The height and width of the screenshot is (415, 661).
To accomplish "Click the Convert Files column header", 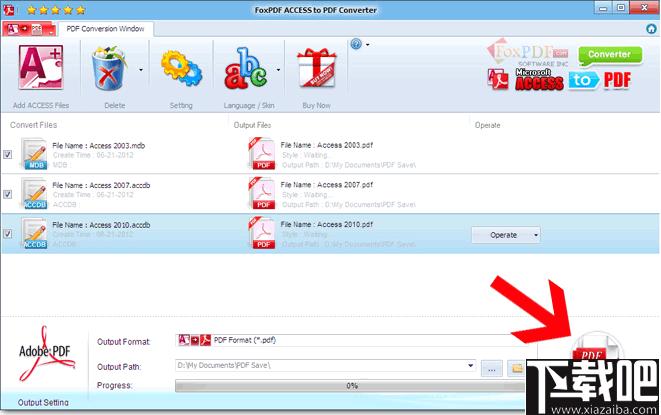I will pos(34,125).
